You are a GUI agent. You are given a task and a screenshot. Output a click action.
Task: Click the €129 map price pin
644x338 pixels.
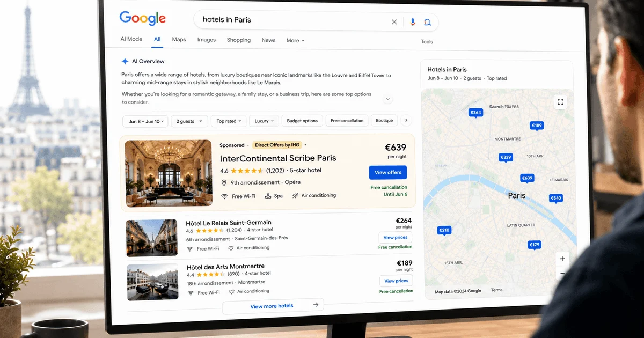click(534, 245)
